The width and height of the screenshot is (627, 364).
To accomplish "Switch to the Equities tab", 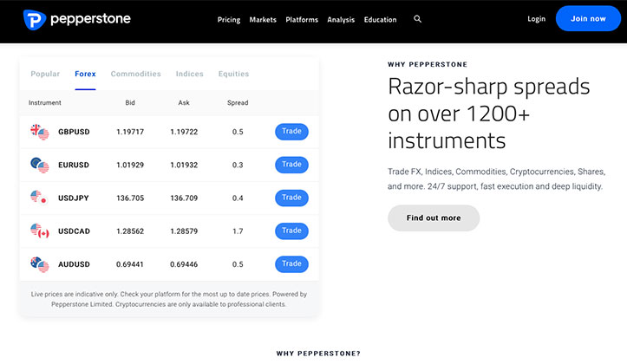I will tap(233, 74).
